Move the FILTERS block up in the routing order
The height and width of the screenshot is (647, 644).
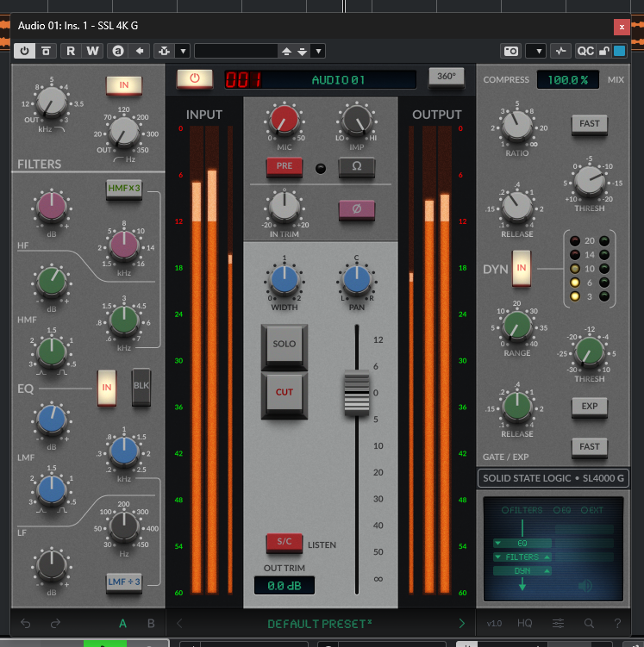[547, 557]
